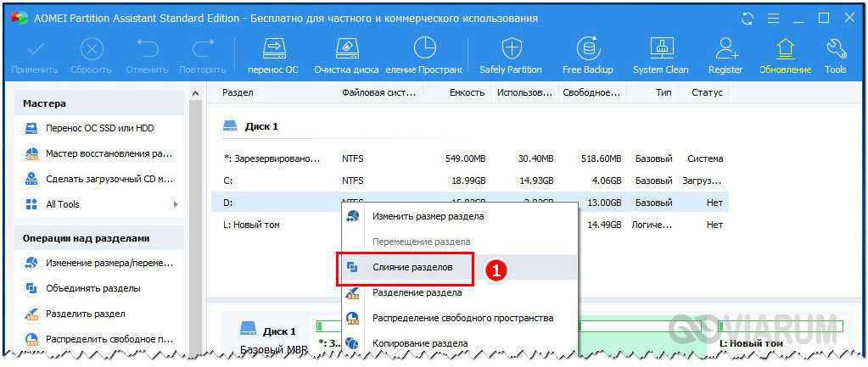Image resolution: width=868 pixels, height=367 pixels.
Task: Click the Обновление update icon
Action: coord(785,49)
